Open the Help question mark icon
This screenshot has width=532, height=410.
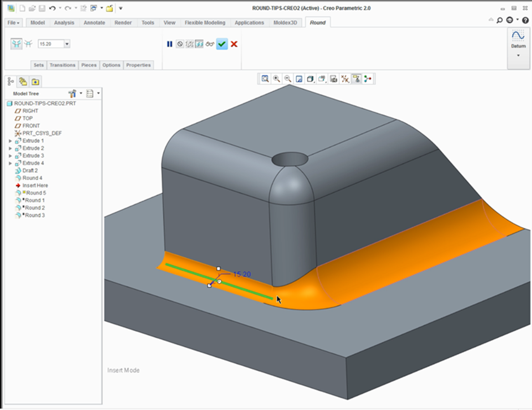pyautogui.click(x=525, y=20)
